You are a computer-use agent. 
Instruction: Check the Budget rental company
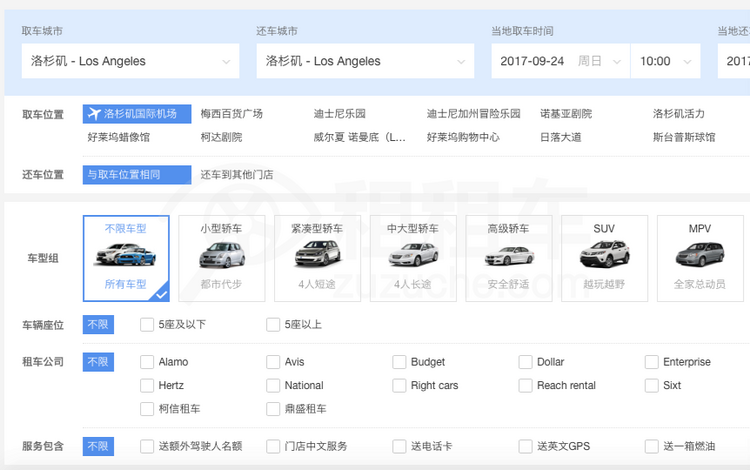(x=399, y=362)
